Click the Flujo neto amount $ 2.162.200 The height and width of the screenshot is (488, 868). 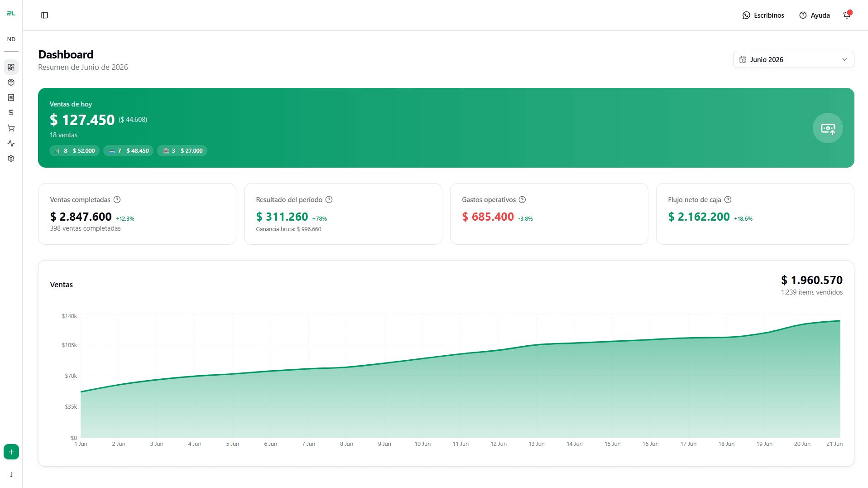[699, 217]
